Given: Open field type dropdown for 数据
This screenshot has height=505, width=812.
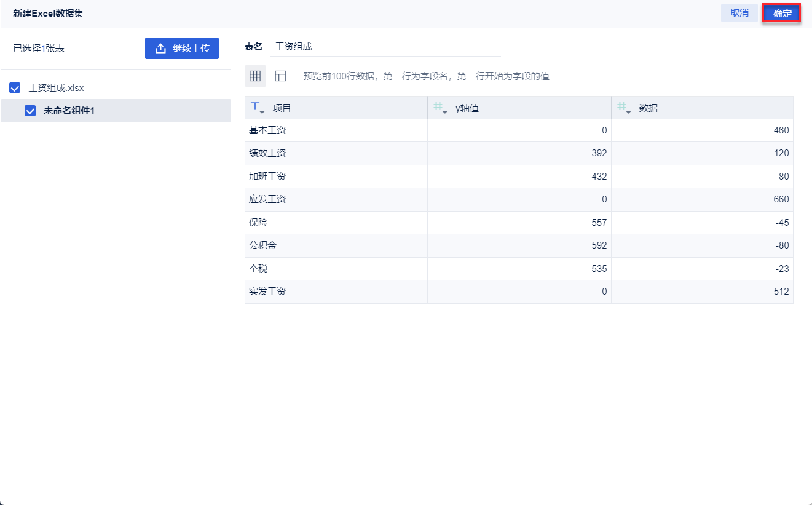Looking at the screenshot, I should 629,111.
